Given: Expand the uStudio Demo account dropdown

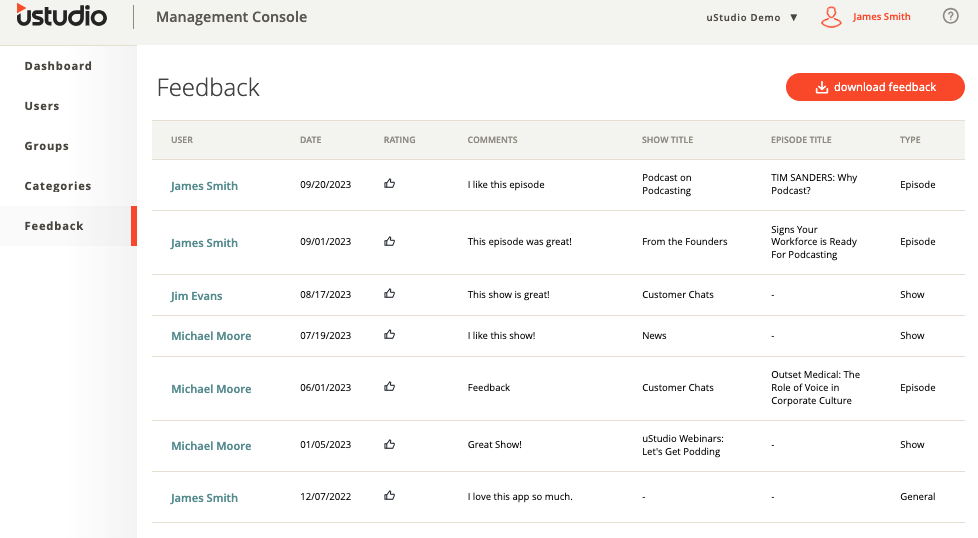Looking at the screenshot, I should tap(752, 17).
